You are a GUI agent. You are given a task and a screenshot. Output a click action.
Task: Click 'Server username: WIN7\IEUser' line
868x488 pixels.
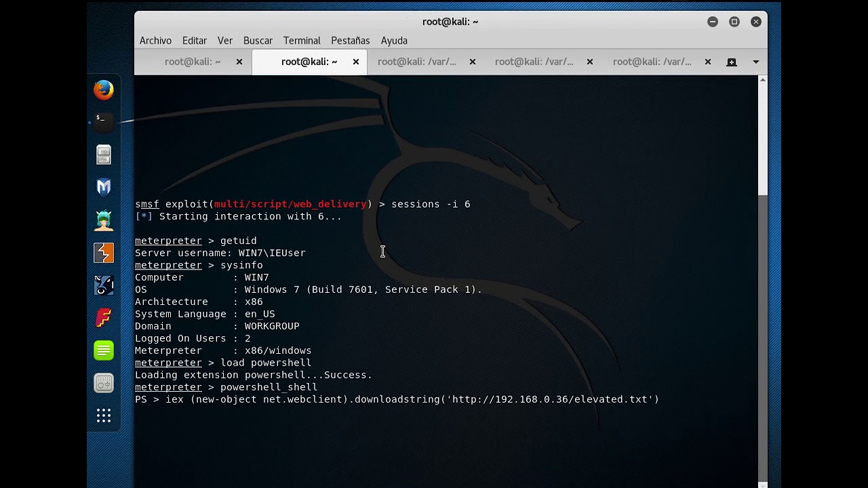coord(220,253)
